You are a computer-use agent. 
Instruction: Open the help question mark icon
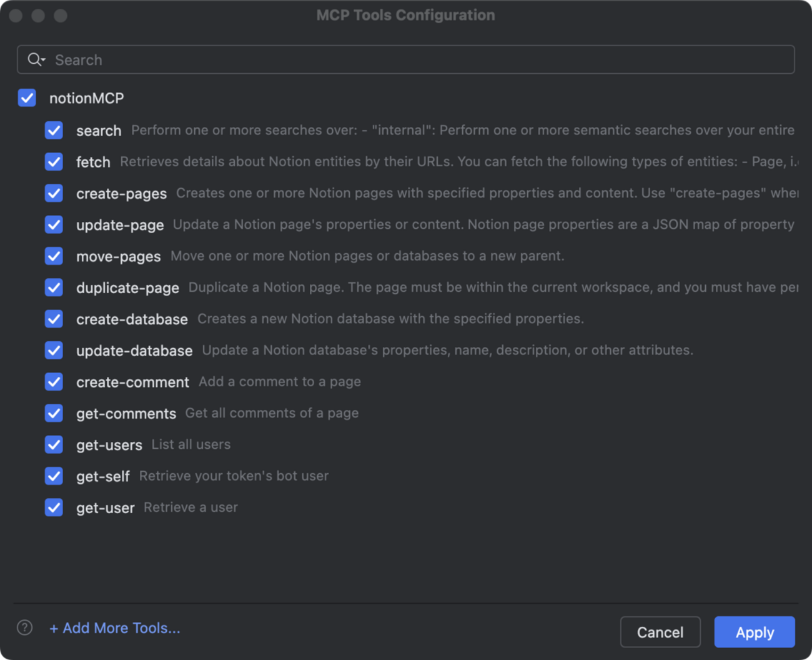[24, 627]
